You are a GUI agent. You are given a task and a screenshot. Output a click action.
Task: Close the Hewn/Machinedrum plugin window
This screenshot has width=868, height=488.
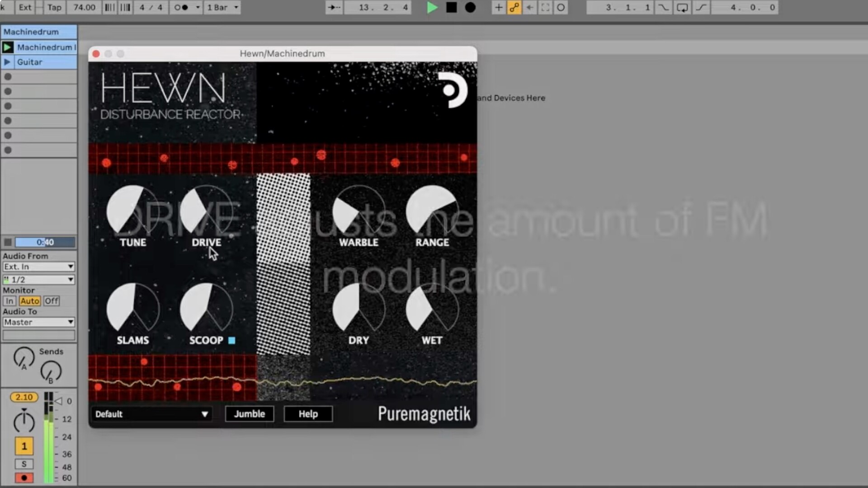coord(96,54)
